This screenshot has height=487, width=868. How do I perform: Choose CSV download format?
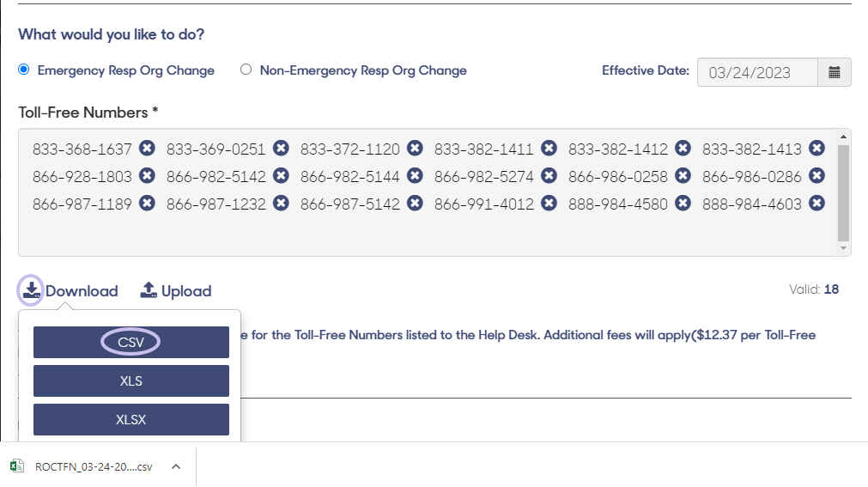(x=131, y=343)
